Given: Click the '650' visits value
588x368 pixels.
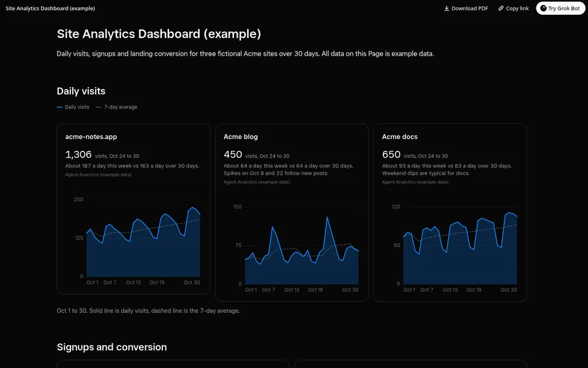Looking at the screenshot, I should (391, 155).
